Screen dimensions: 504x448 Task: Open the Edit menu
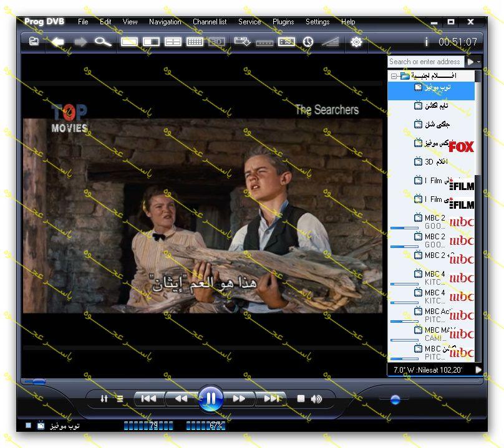[105, 22]
